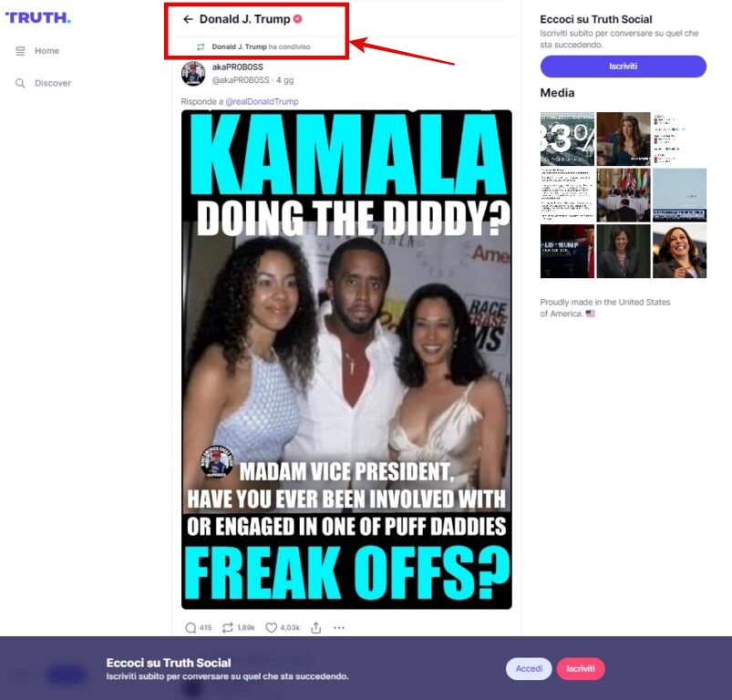Click the akaPROBOSS username link
Screen dimensions: 732x700
(x=238, y=67)
